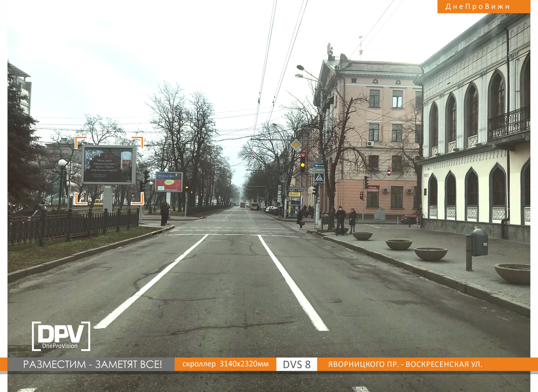538x392 pixels.
Task: Click the РАЗМЕСТИМ - ЗАМЕТЯТ ВСЕ! slogan banner
Action: [92, 364]
